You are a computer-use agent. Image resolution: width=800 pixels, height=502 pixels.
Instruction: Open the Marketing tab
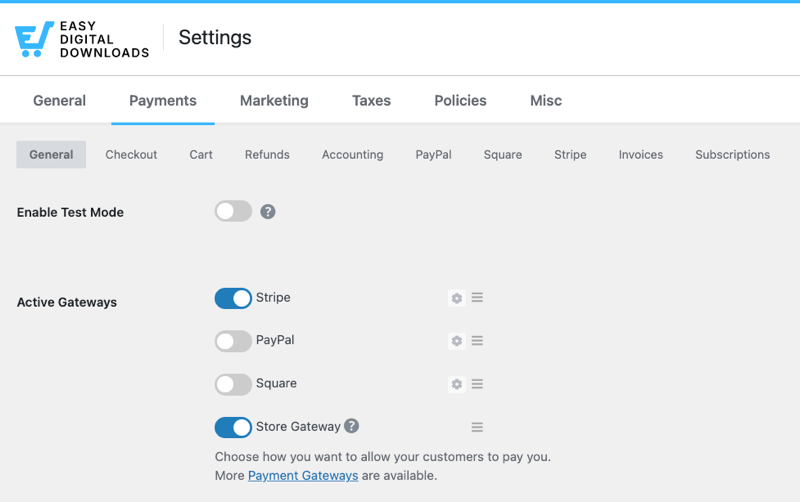click(x=274, y=101)
